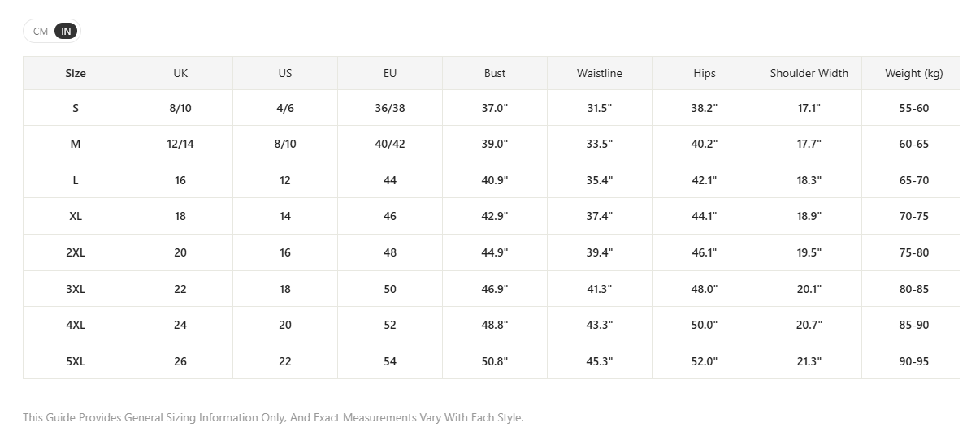Select the 5XL size row label
The image size is (980, 440).
(76, 361)
